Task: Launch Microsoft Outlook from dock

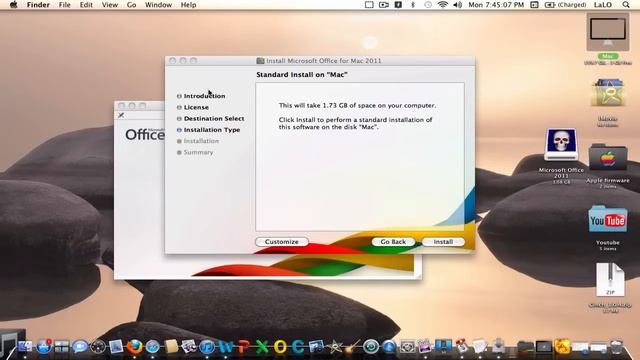Action: [x=280, y=347]
